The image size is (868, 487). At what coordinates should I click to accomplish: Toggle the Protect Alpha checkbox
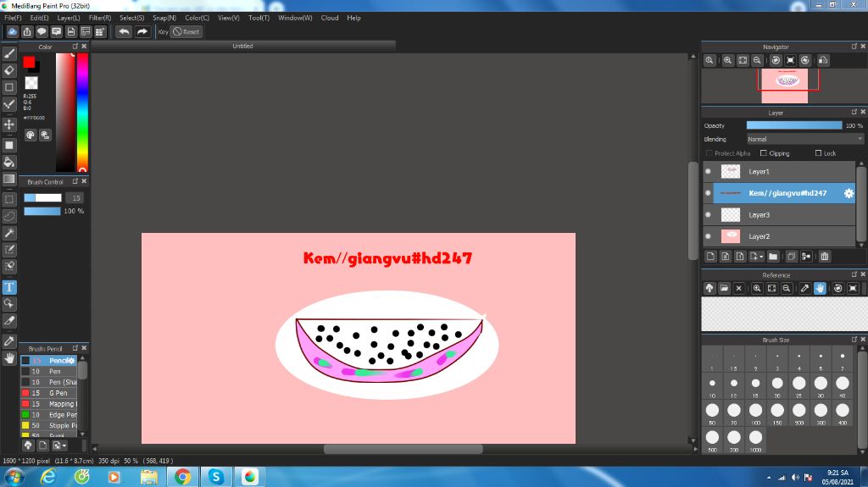click(x=709, y=153)
